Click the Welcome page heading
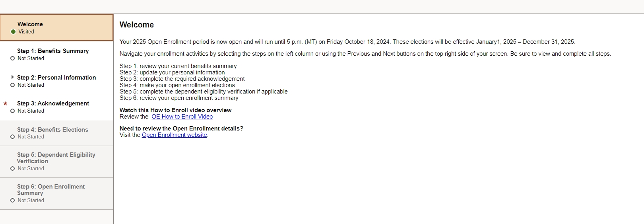The width and height of the screenshot is (644, 224). click(137, 25)
